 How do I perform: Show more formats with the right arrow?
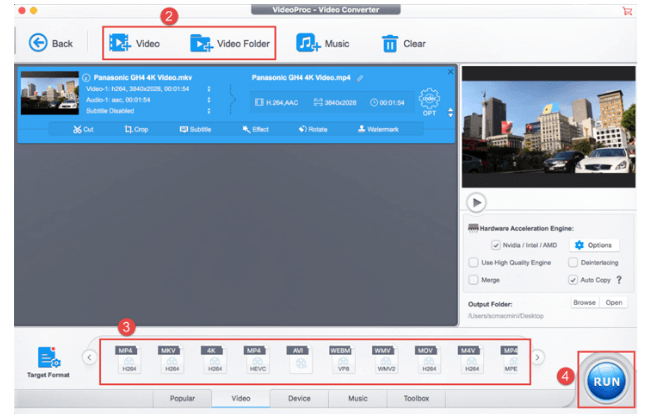coord(537,357)
